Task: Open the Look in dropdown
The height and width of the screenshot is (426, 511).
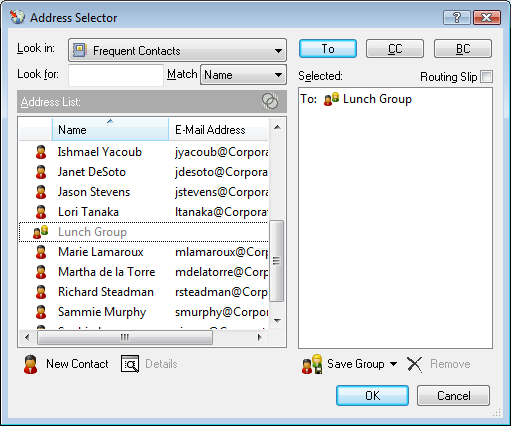Action: [177, 50]
